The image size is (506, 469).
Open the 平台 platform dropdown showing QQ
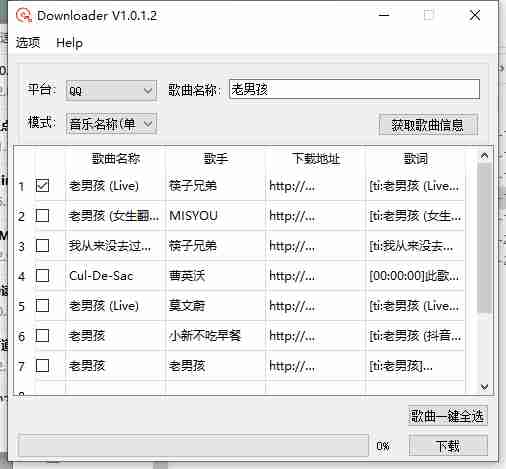coord(111,91)
